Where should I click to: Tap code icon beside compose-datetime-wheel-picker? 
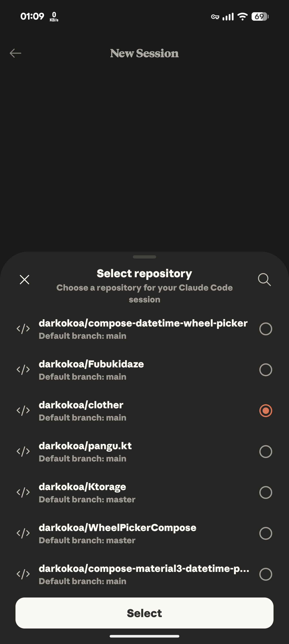(x=23, y=329)
